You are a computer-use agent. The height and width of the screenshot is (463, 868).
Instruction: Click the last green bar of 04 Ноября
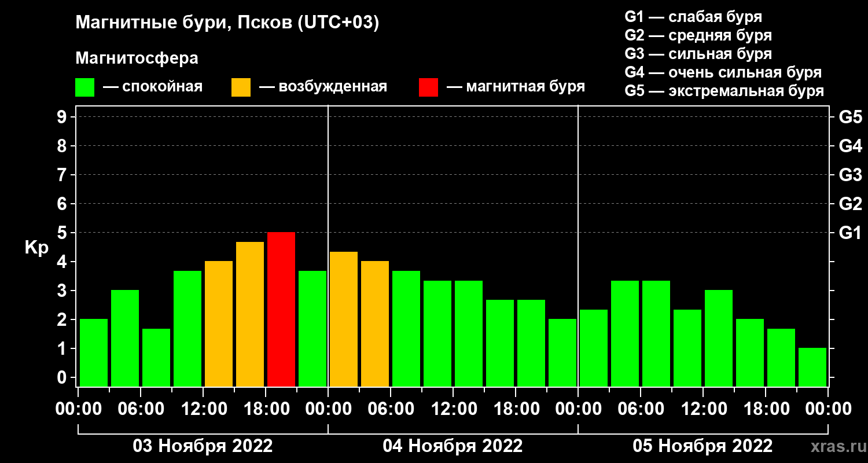(562, 353)
